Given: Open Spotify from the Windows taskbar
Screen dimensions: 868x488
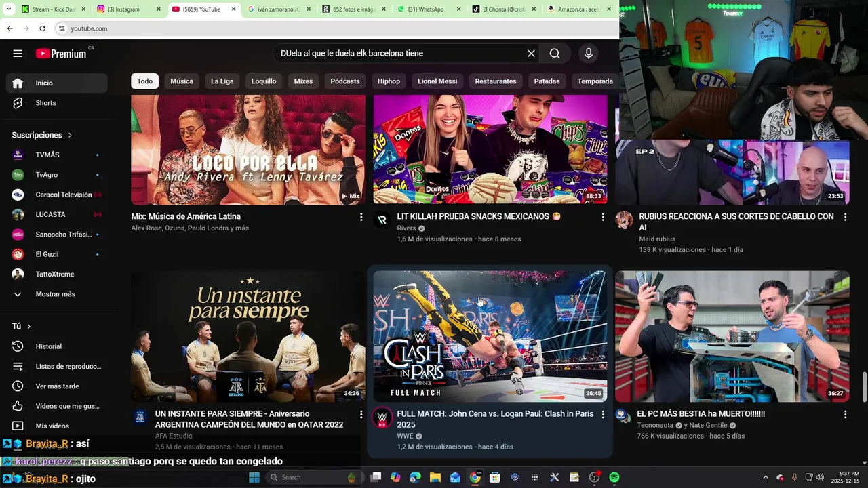Looking at the screenshot, I should pyautogui.click(x=614, y=477).
